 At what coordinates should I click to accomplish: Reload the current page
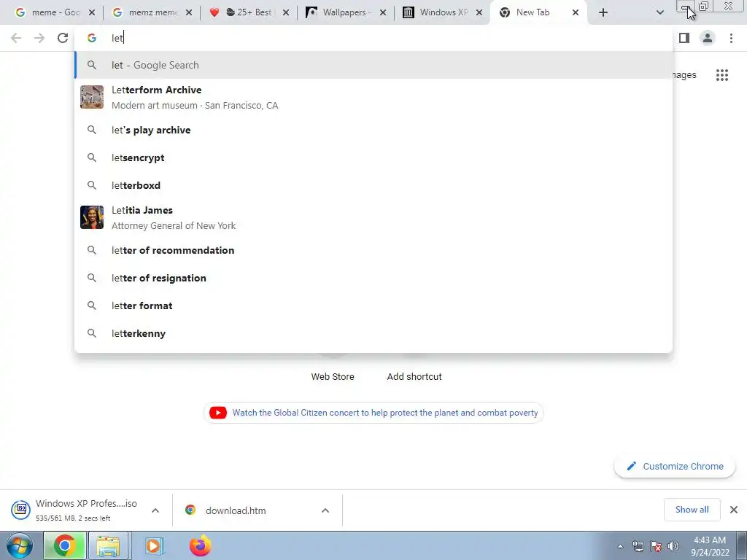coord(63,38)
